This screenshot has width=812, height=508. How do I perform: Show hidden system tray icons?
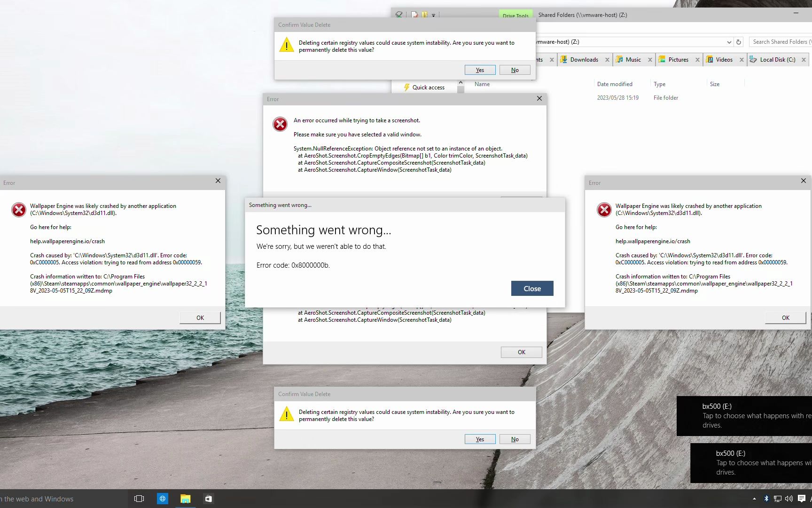tap(754, 499)
